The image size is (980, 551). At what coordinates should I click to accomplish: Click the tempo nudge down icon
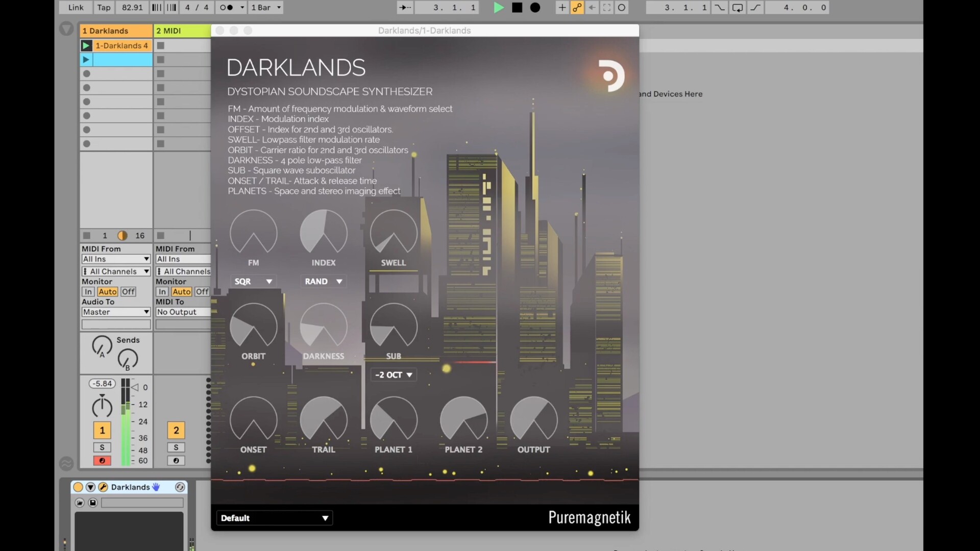[x=157, y=8]
